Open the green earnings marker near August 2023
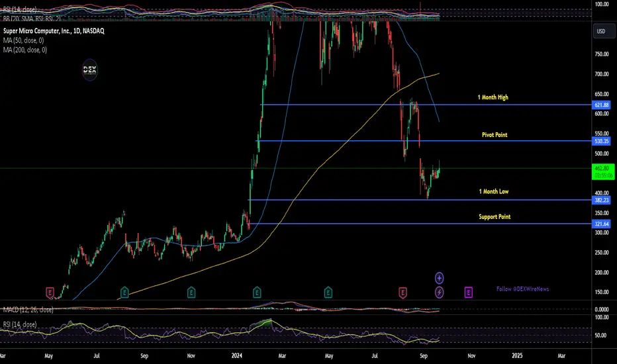Screen dimensions: 617x364 [x=124, y=293]
